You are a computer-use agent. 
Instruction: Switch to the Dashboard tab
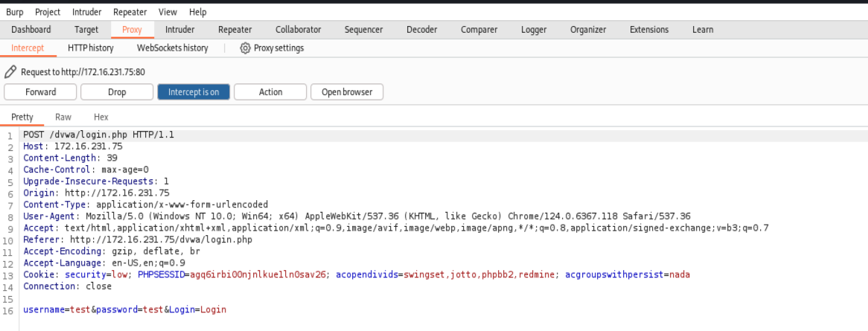coord(31,30)
